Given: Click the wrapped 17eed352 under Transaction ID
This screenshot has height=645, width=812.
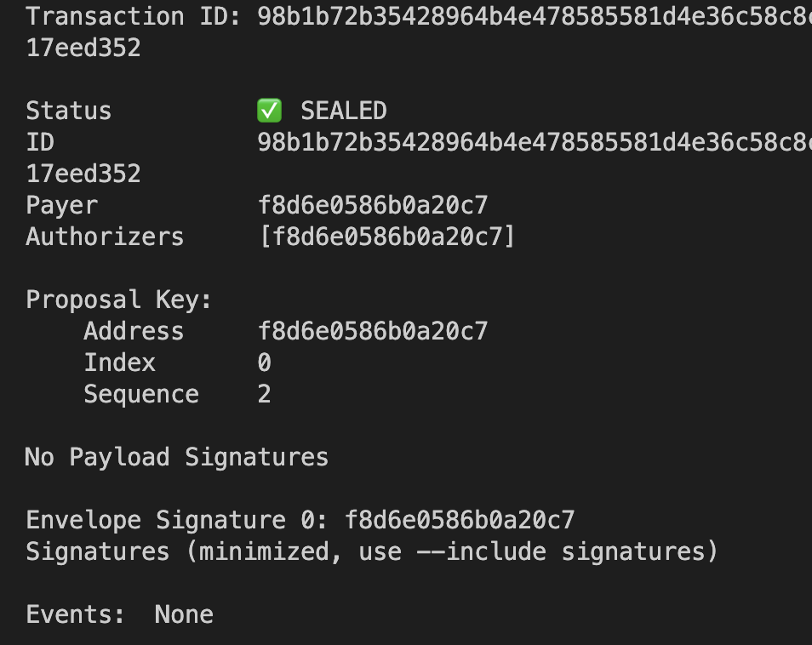Looking at the screenshot, I should (83, 48).
